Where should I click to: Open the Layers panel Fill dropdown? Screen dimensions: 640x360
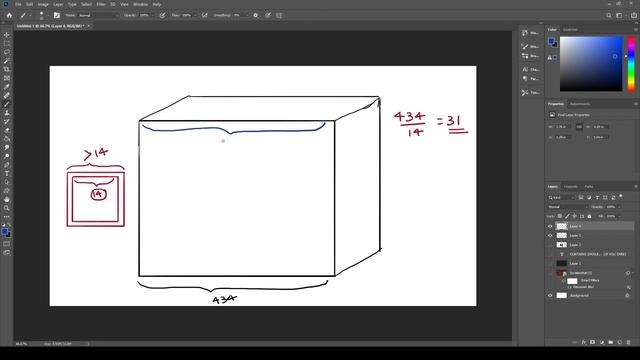tap(619, 216)
